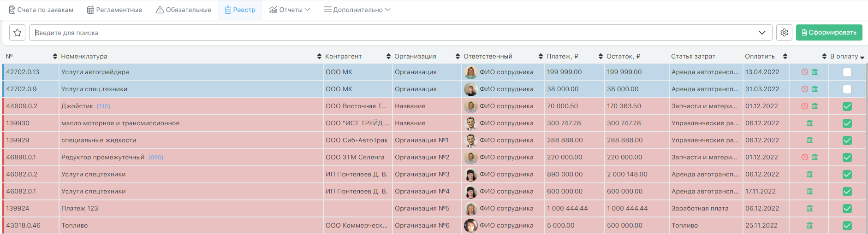Switch to Обязательные tab
The image size is (868, 234).
(184, 10)
